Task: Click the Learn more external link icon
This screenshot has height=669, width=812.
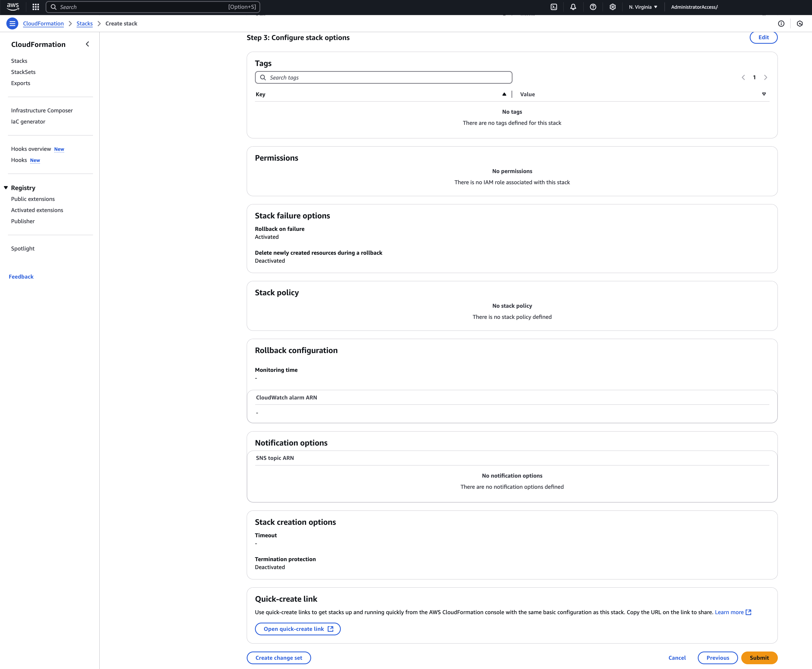Action: tap(748, 612)
